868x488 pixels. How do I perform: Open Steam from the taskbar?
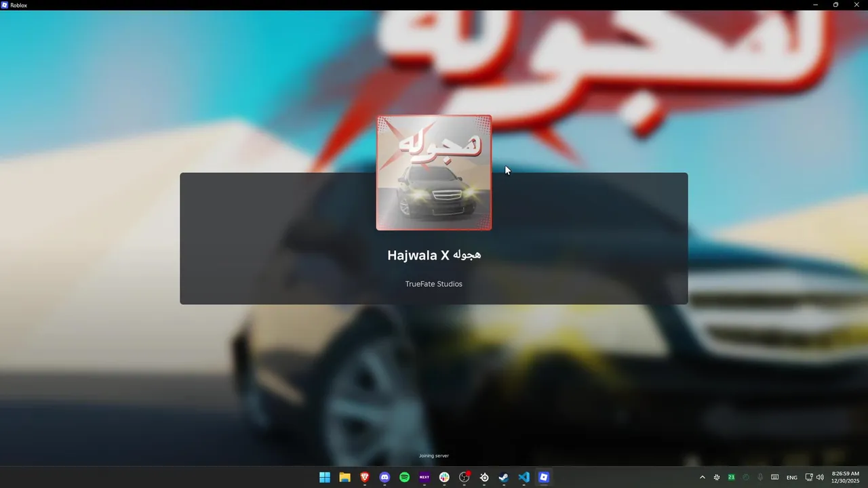504,477
